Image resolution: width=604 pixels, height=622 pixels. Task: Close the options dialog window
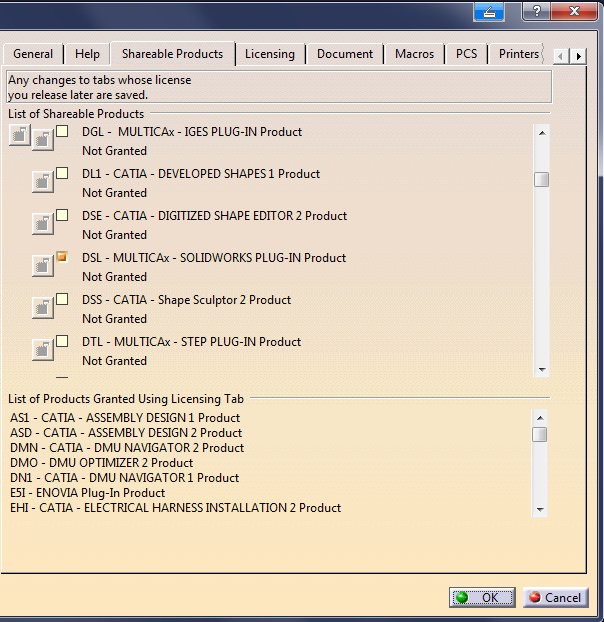coord(574,11)
